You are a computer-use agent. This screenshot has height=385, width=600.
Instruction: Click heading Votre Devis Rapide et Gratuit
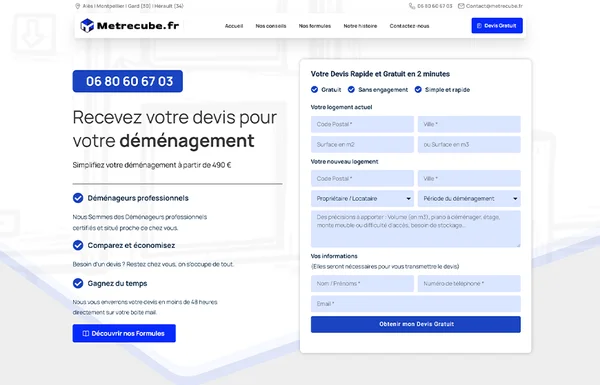tap(380, 74)
